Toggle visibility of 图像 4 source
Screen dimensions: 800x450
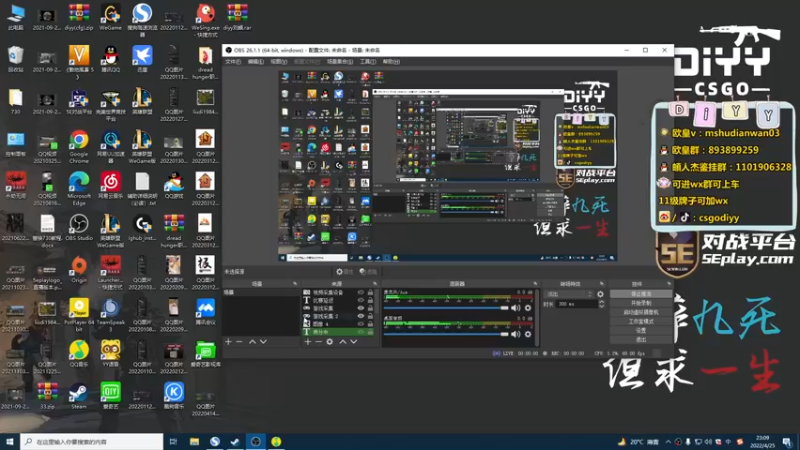pyautogui.click(x=361, y=324)
